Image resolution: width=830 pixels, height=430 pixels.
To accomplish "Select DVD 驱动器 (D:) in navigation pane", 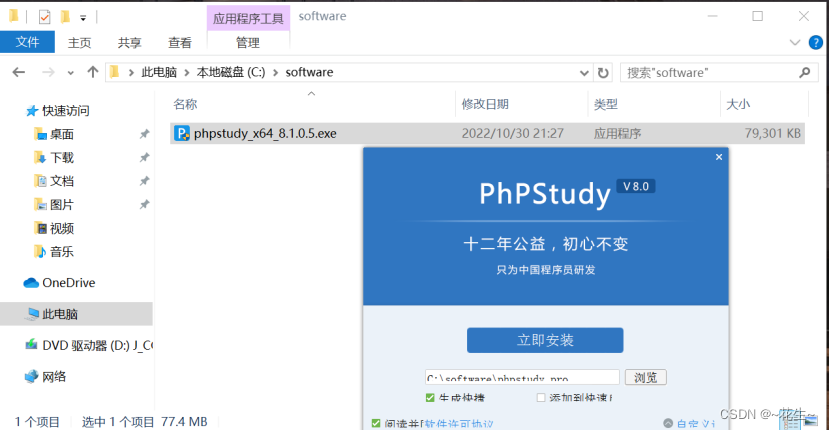I will [97, 345].
